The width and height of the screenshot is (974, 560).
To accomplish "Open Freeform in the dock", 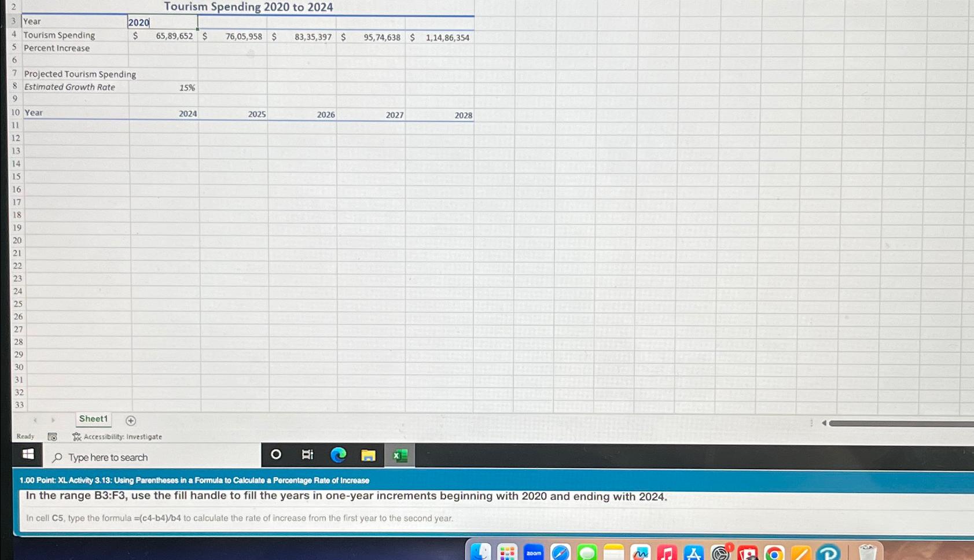I will (x=640, y=552).
